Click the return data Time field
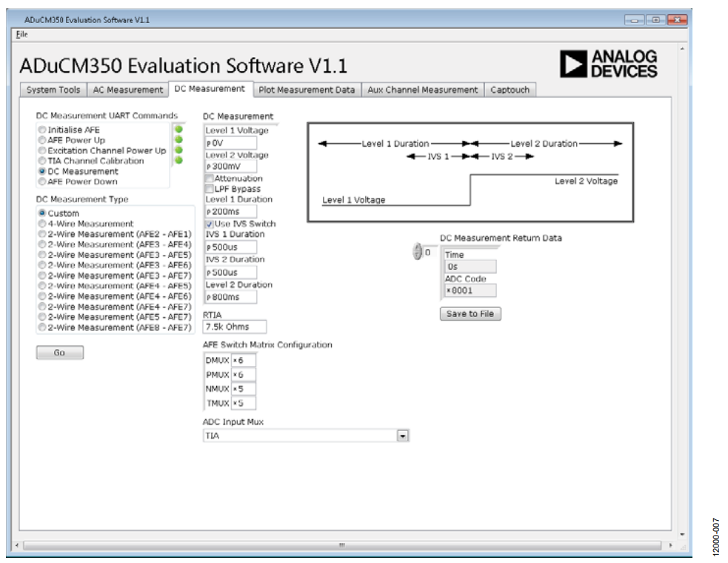Screen dimensions: 728x563 click(x=470, y=267)
